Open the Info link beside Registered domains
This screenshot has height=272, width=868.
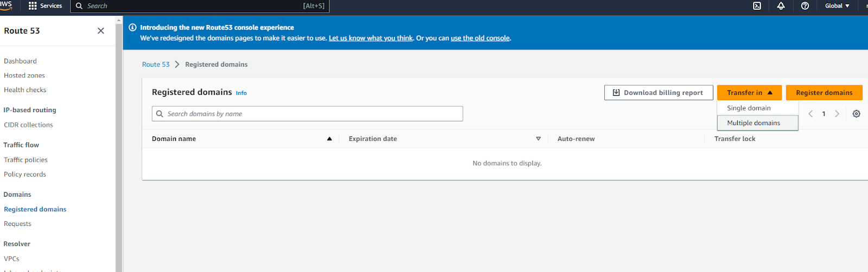point(241,93)
